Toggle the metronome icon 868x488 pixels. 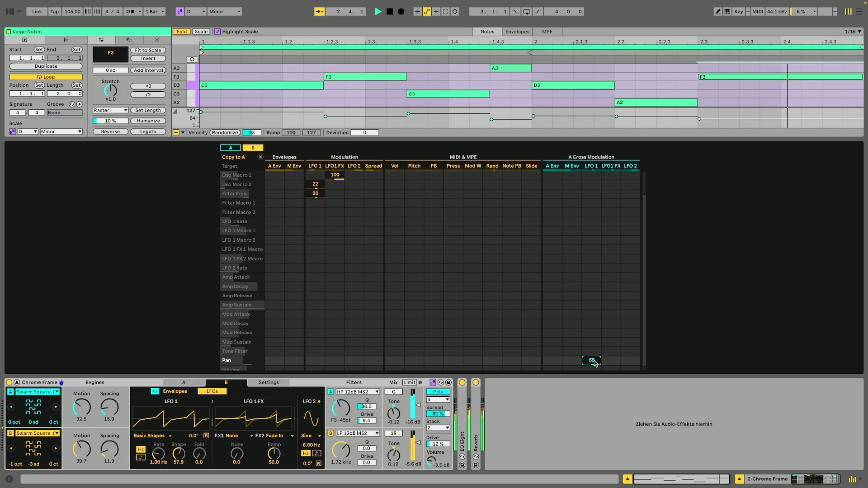[130, 12]
